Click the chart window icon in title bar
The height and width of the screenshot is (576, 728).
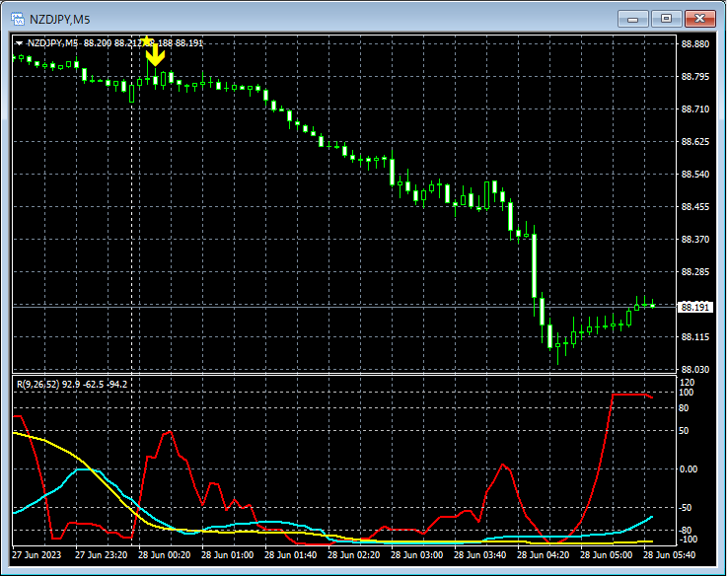pyautogui.click(x=18, y=17)
